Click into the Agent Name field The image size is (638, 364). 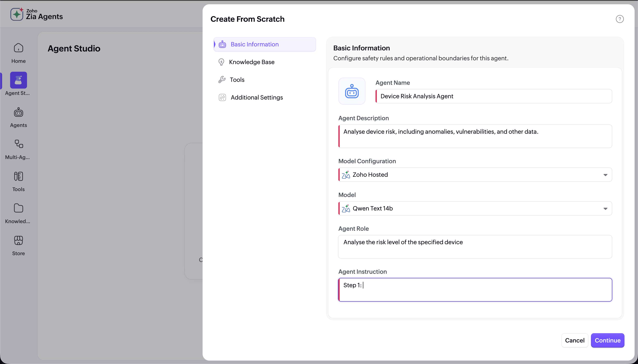click(x=494, y=96)
